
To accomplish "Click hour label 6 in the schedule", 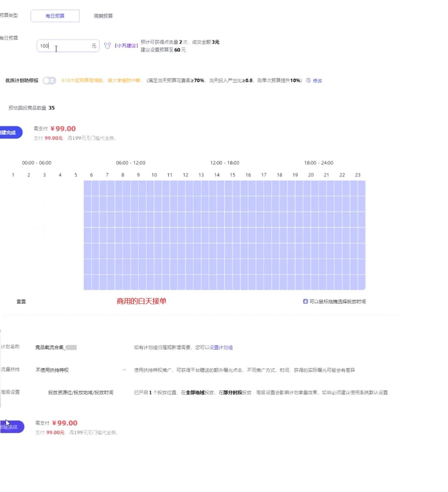I will (x=91, y=175).
